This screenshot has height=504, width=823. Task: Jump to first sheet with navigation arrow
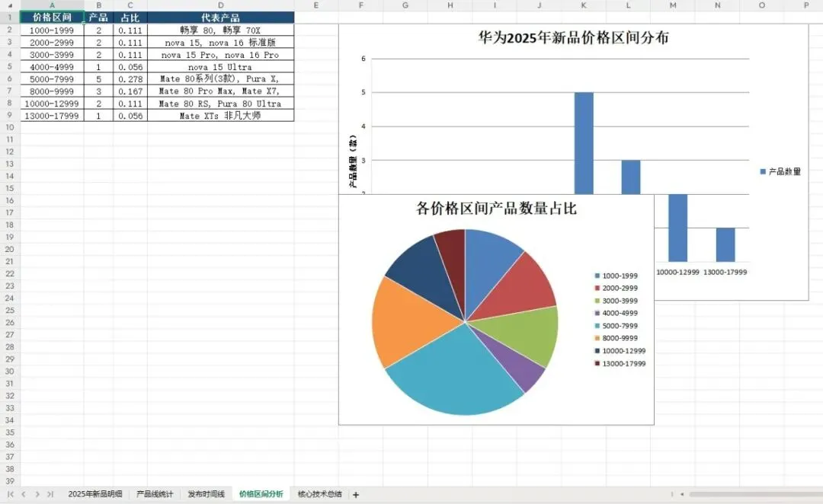11,494
